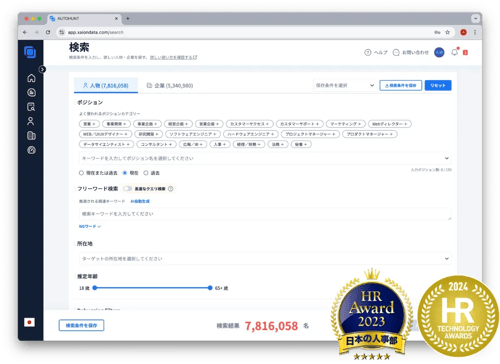Click the AUTOHUNT logo in sidebar
The height and width of the screenshot is (364, 500).
pos(30,52)
